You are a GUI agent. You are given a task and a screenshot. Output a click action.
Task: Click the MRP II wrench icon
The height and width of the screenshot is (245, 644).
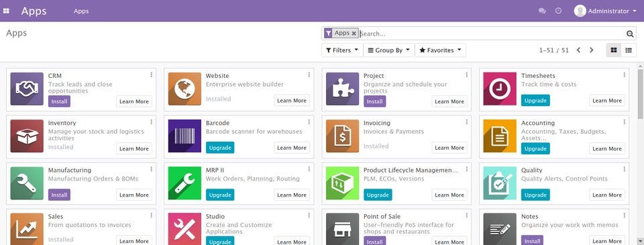click(x=184, y=183)
